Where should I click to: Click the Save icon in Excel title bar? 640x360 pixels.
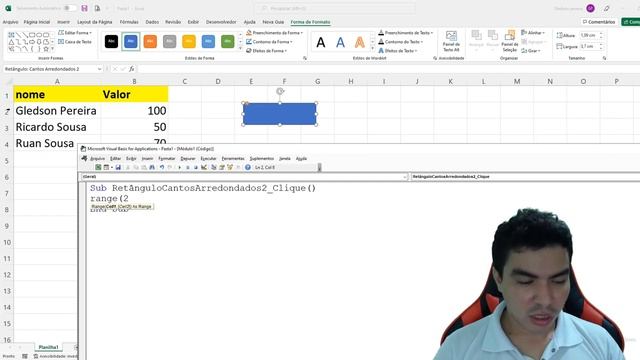[x=84, y=8]
